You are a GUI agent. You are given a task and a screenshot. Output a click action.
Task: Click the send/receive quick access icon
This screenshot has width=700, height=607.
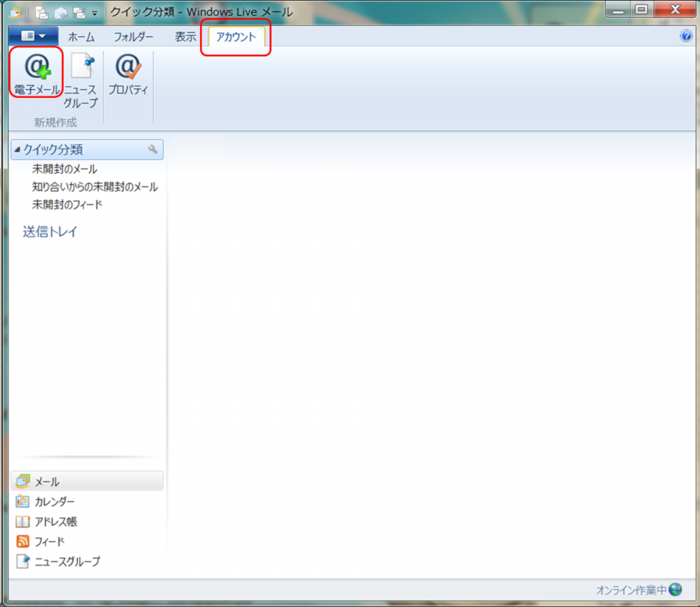click(x=79, y=13)
